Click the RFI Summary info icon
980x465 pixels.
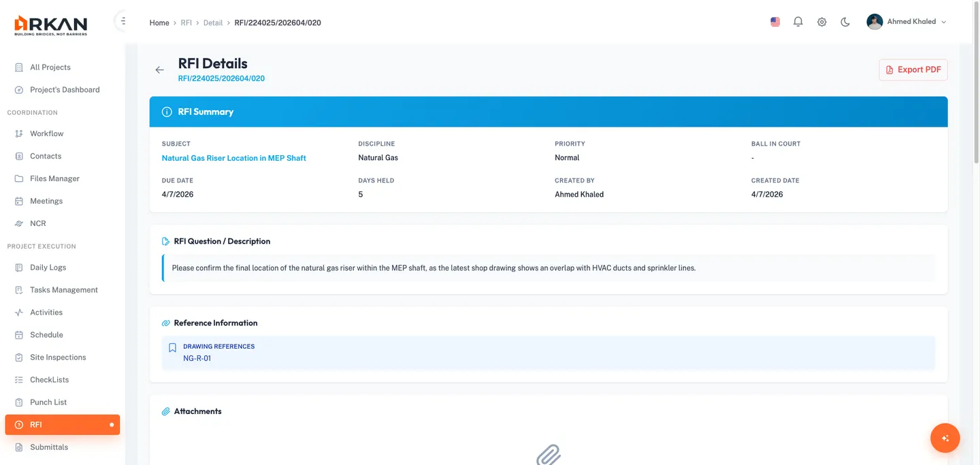167,112
